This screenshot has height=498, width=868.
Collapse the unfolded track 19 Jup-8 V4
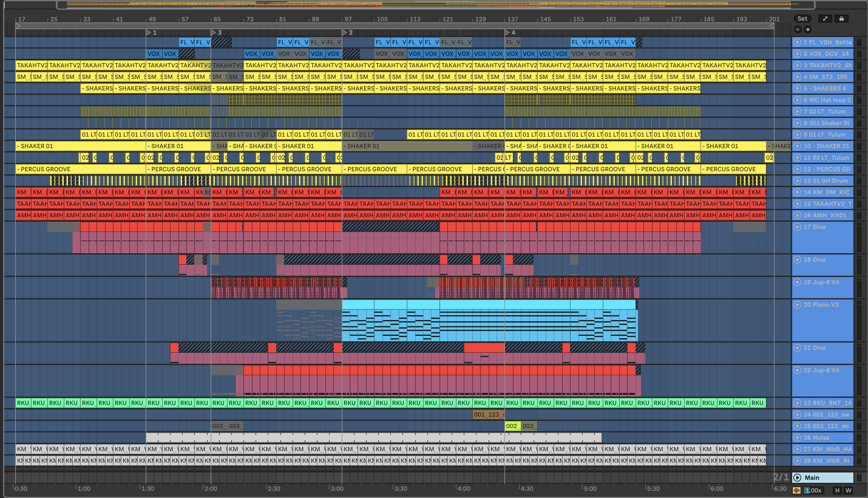click(797, 282)
